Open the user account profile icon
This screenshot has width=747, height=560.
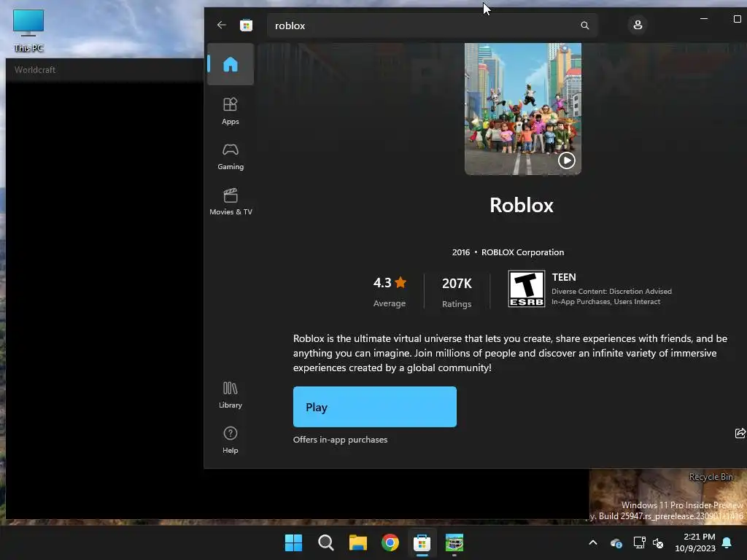click(638, 25)
